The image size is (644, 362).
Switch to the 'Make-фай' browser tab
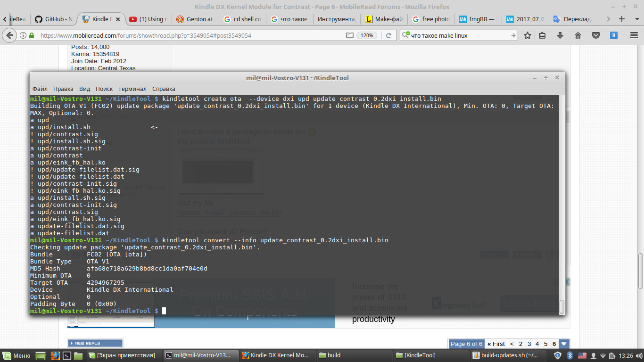(384, 19)
